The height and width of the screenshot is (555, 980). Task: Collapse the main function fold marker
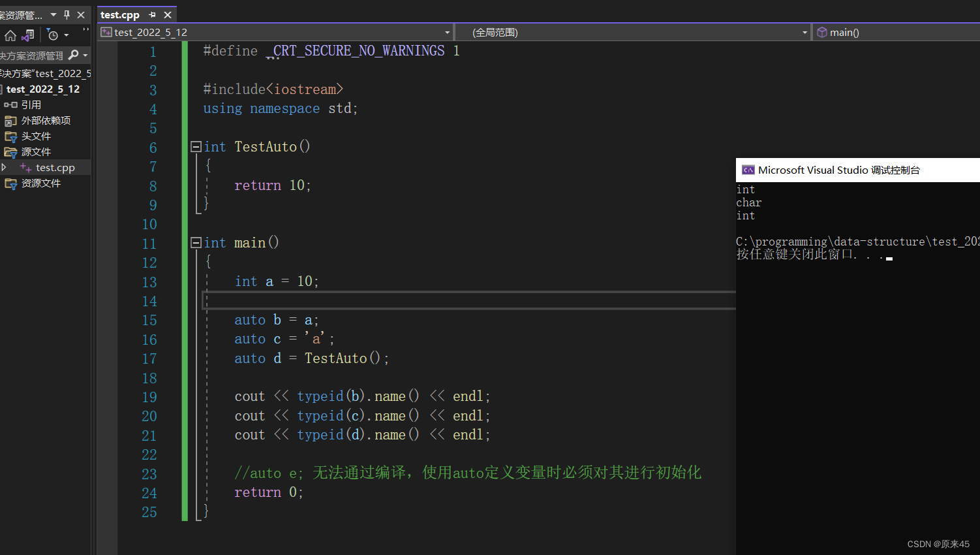click(196, 242)
